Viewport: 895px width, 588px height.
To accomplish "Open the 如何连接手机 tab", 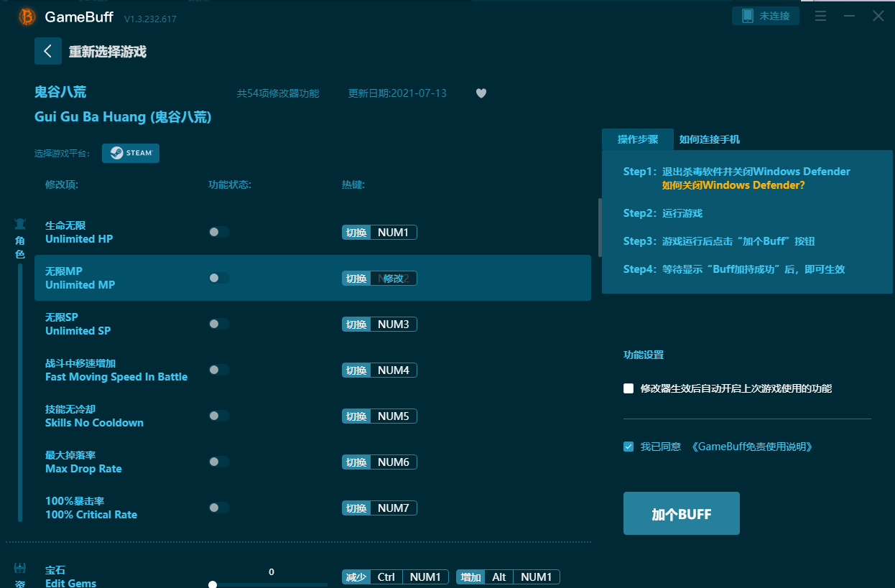I will [x=710, y=139].
